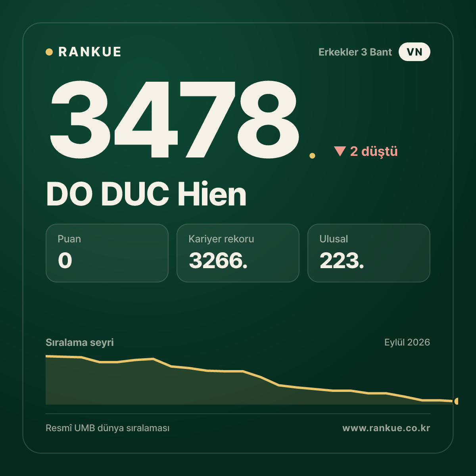Click the career record value 3266.
Image resolution: width=476 pixels, height=476 pixels.
click(218, 261)
